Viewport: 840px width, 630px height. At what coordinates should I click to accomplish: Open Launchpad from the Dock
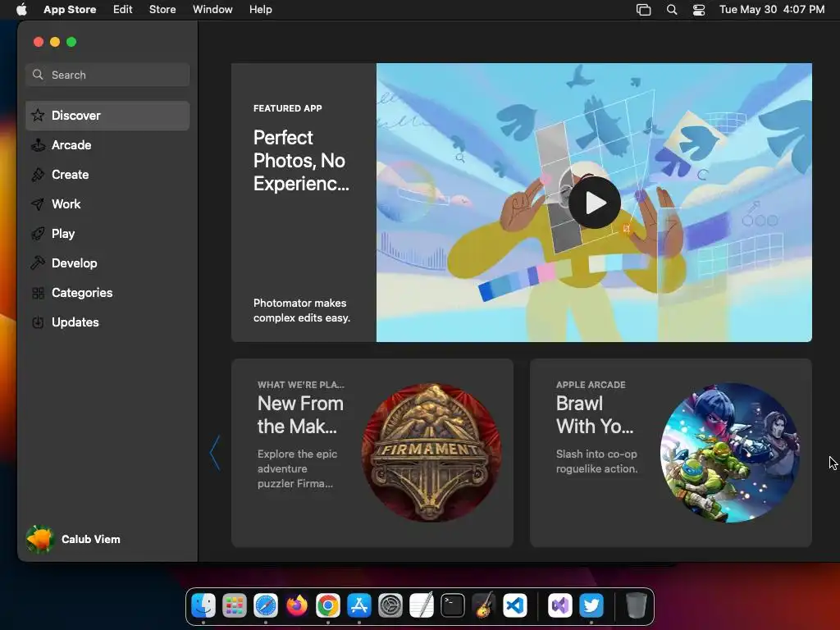[235, 606]
